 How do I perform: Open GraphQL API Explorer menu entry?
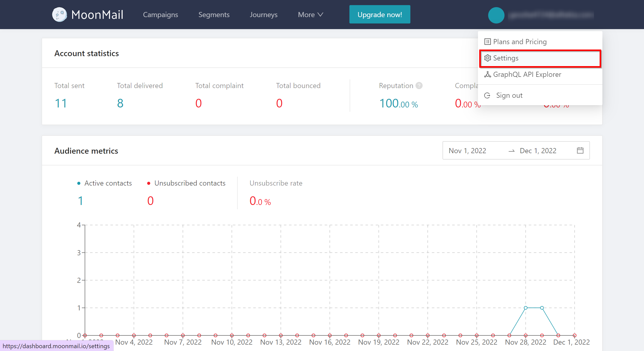(x=540, y=75)
